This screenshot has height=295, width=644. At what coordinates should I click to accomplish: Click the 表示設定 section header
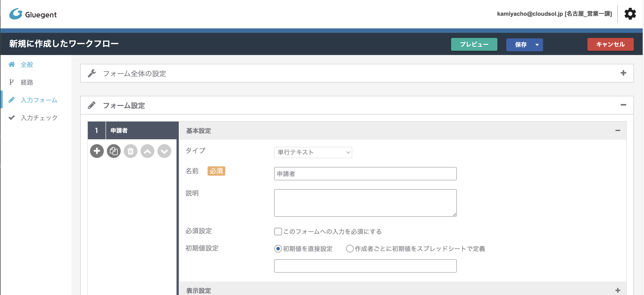tap(403, 289)
